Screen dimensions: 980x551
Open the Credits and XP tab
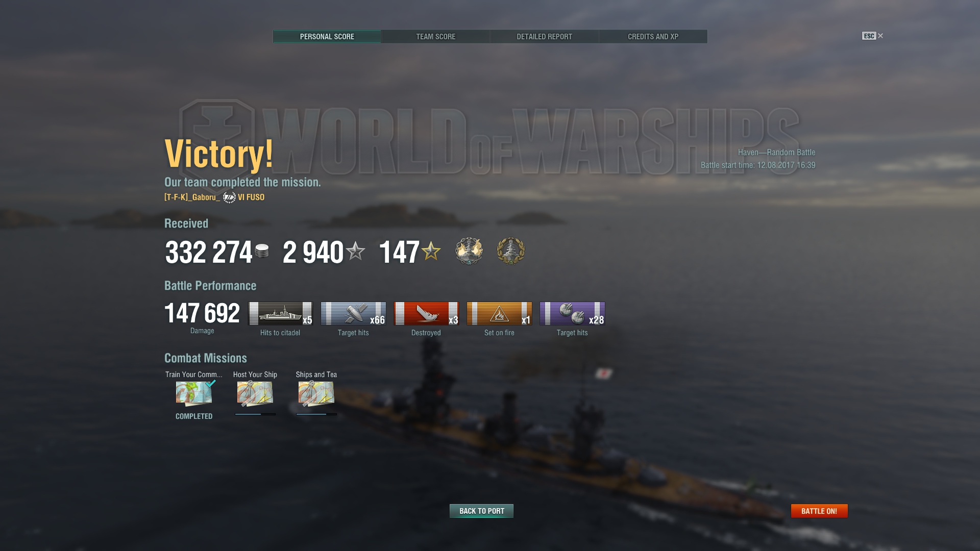(x=653, y=37)
